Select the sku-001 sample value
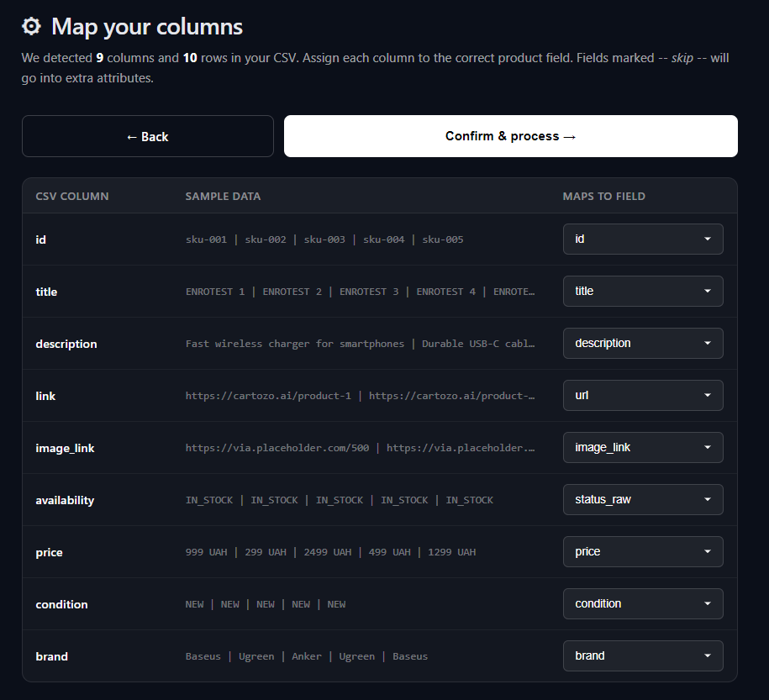 tap(206, 239)
